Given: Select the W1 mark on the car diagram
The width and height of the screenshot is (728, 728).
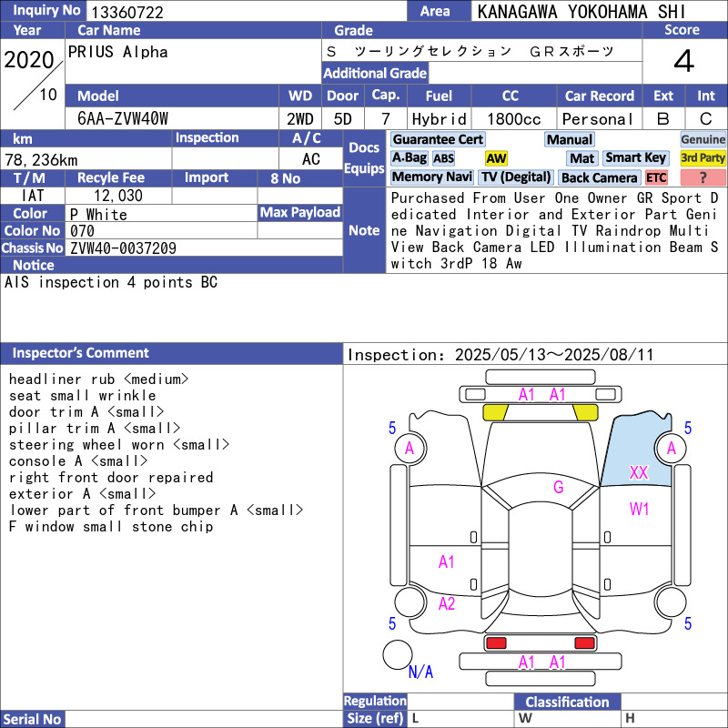Looking at the screenshot, I should click(x=640, y=509).
